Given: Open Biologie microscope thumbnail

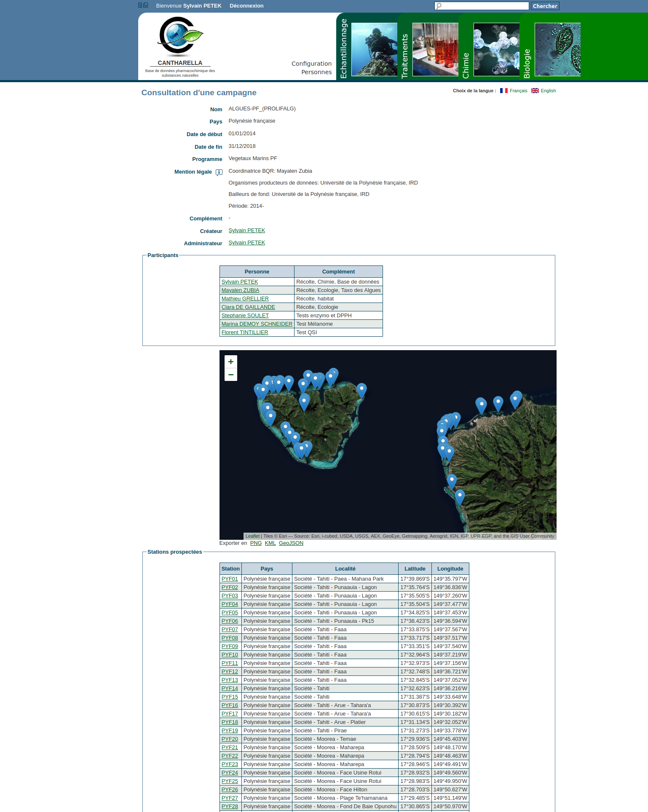Looking at the screenshot, I should click(x=557, y=49).
